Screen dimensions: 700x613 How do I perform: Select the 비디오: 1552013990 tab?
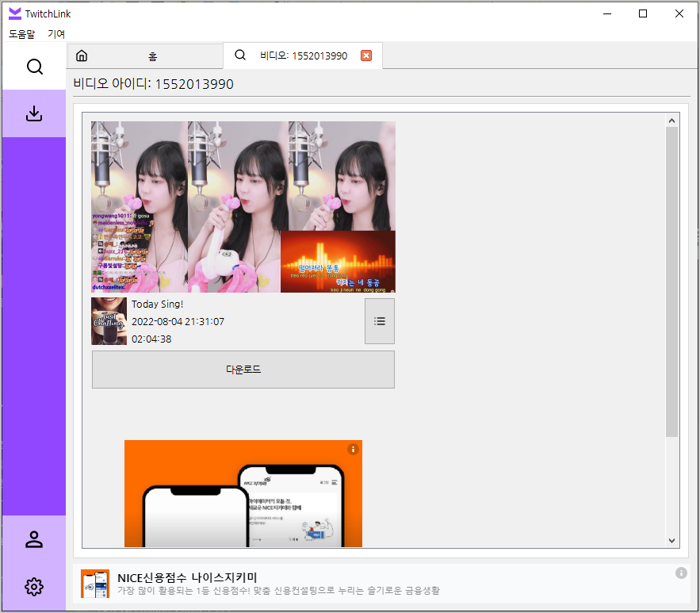pyautogui.click(x=303, y=56)
